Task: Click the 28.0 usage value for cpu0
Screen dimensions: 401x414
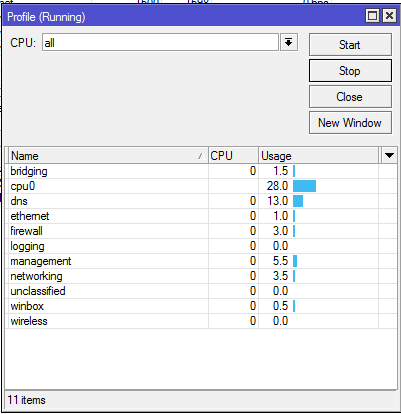Action: point(277,186)
